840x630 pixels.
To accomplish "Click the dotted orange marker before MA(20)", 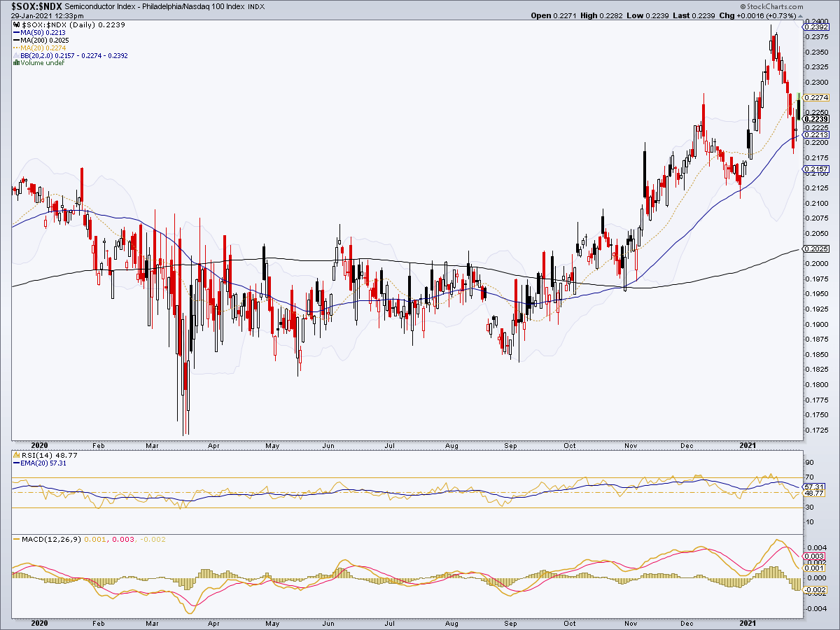I will coord(16,48).
